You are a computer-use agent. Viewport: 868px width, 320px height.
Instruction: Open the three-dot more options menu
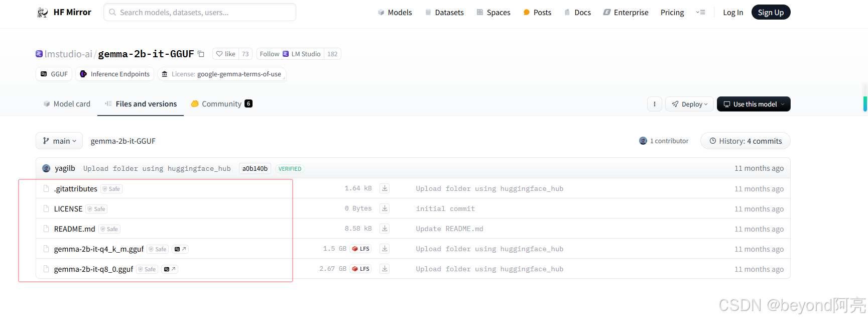[655, 104]
